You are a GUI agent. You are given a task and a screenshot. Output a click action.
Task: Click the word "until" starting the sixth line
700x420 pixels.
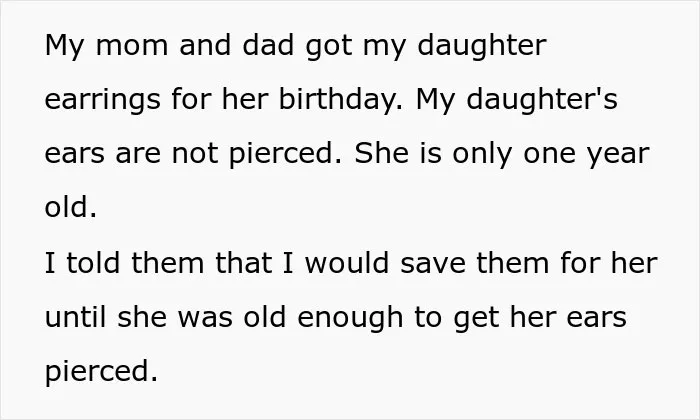pos(75,317)
